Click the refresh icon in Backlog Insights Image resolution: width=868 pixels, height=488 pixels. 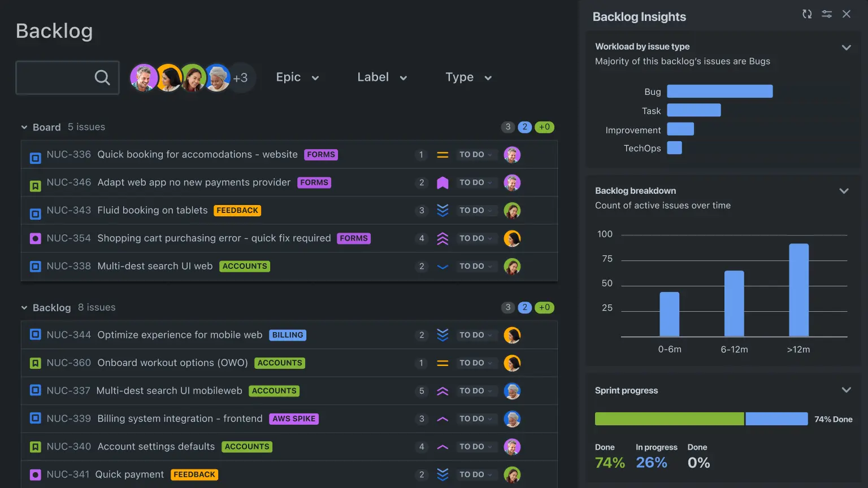(x=807, y=14)
